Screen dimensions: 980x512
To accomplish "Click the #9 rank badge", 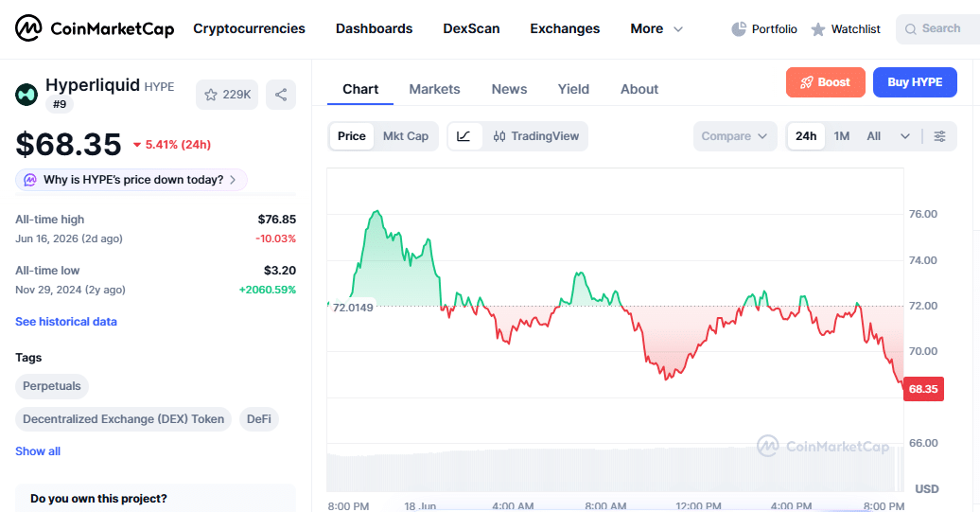I will coord(60,104).
